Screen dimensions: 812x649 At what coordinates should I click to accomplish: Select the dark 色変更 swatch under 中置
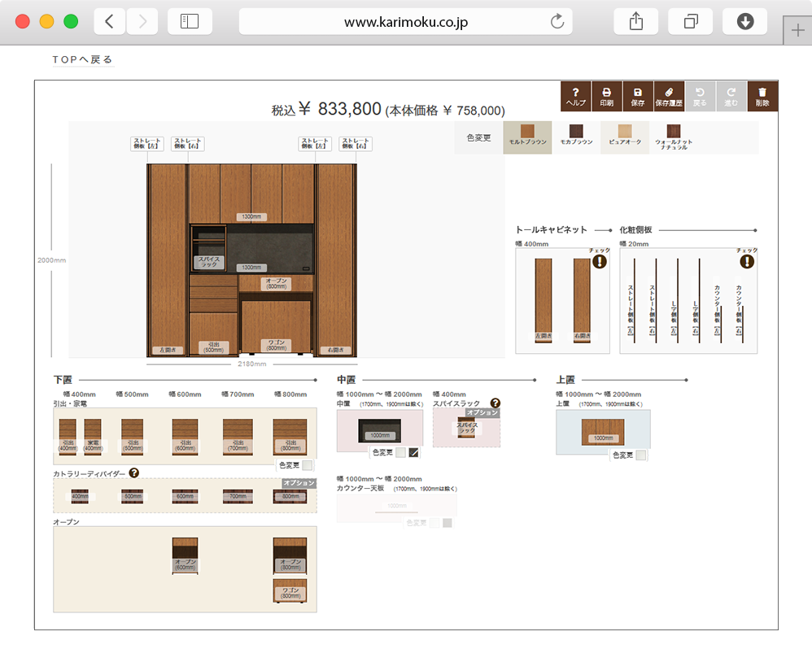click(x=413, y=453)
